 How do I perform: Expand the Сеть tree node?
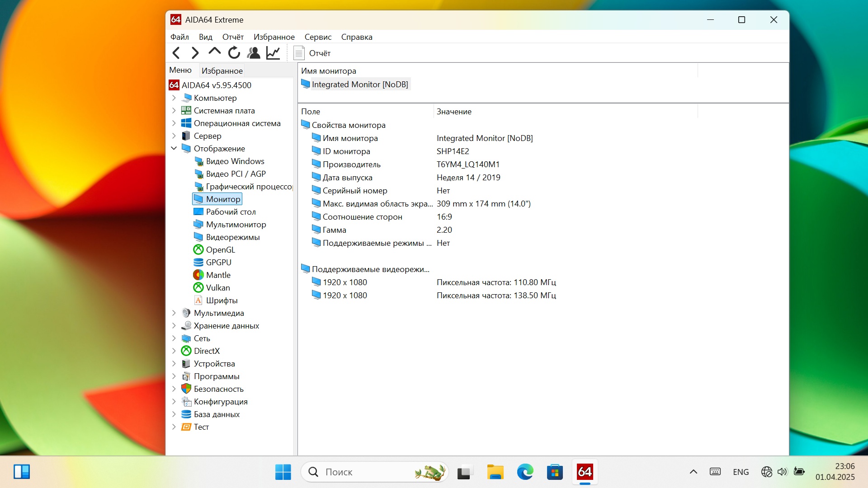coord(174,338)
